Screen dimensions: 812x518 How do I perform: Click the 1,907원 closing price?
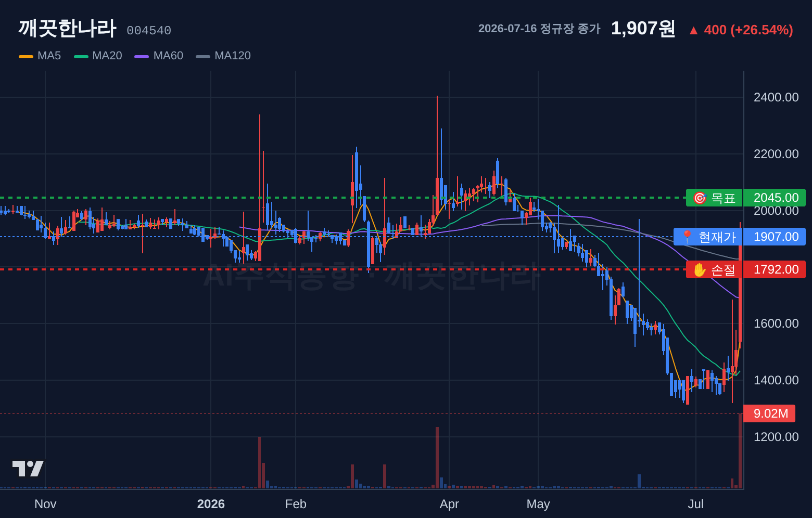pyautogui.click(x=643, y=29)
